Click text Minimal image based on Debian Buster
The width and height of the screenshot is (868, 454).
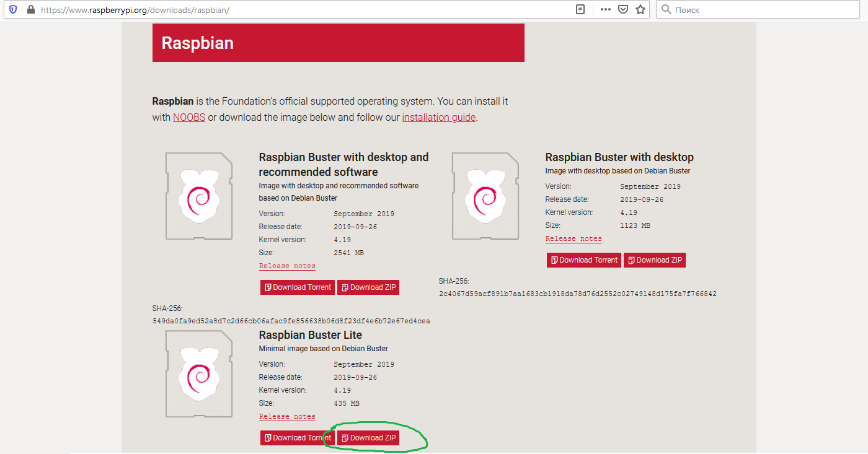pos(324,349)
